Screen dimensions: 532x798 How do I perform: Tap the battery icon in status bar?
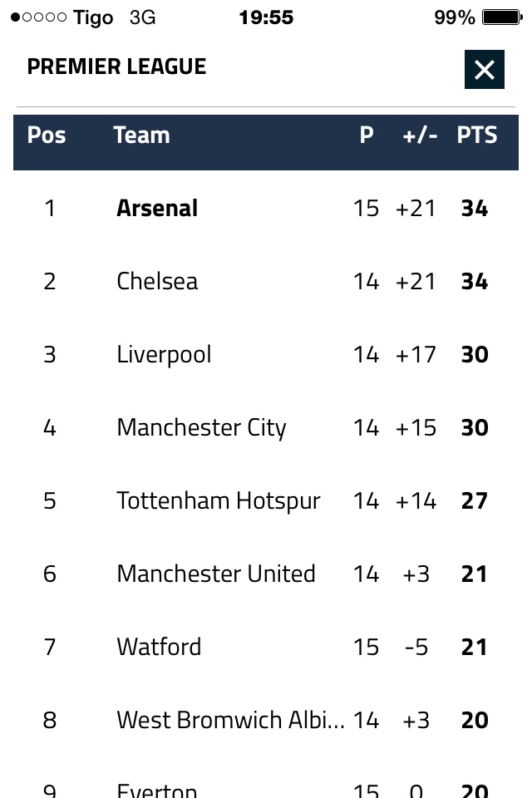click(501, 17)
